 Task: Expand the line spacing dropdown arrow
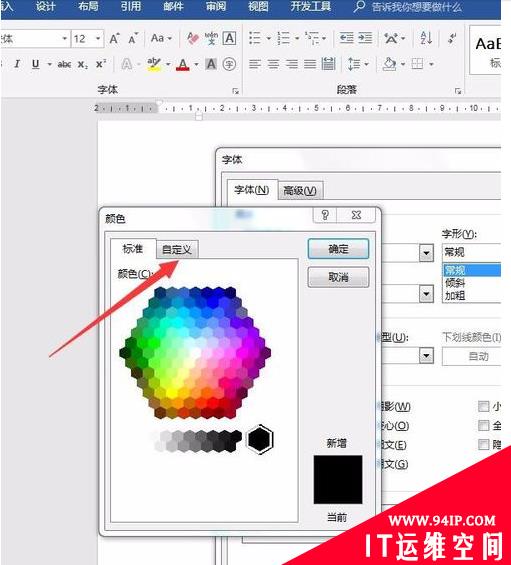click(x=366, y=65)
